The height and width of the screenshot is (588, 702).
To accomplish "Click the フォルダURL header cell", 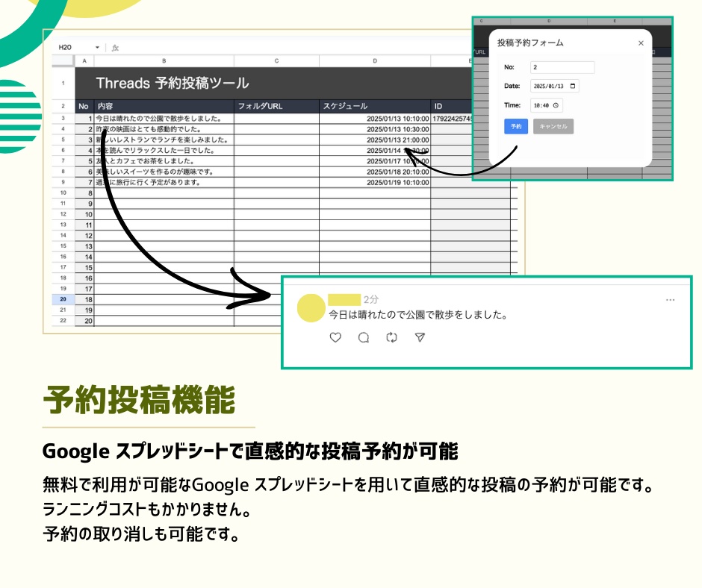I will pyautogui.click(x=276, y=106).
